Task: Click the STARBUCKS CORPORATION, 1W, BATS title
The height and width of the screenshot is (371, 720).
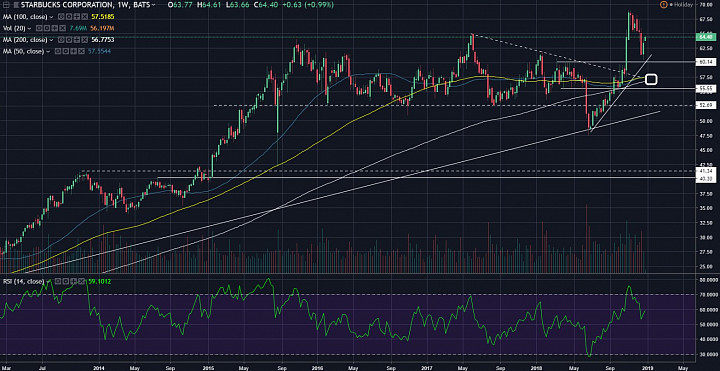Action: [x=85, y=5]
